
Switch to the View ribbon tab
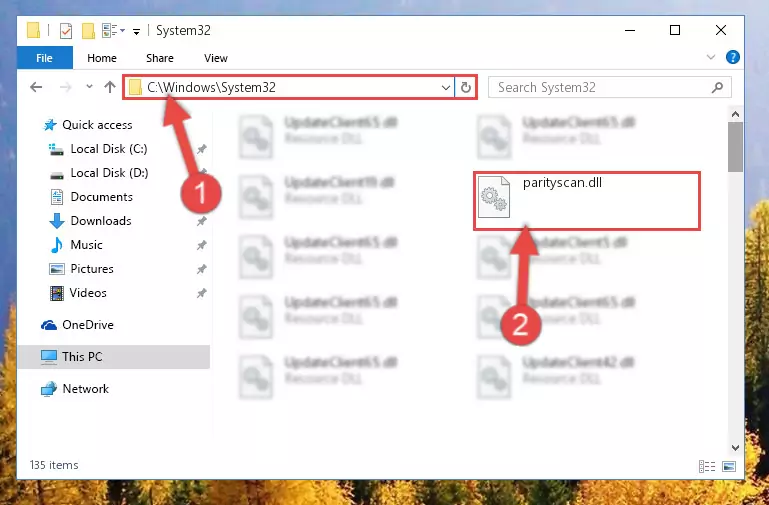tap(216, 58)
